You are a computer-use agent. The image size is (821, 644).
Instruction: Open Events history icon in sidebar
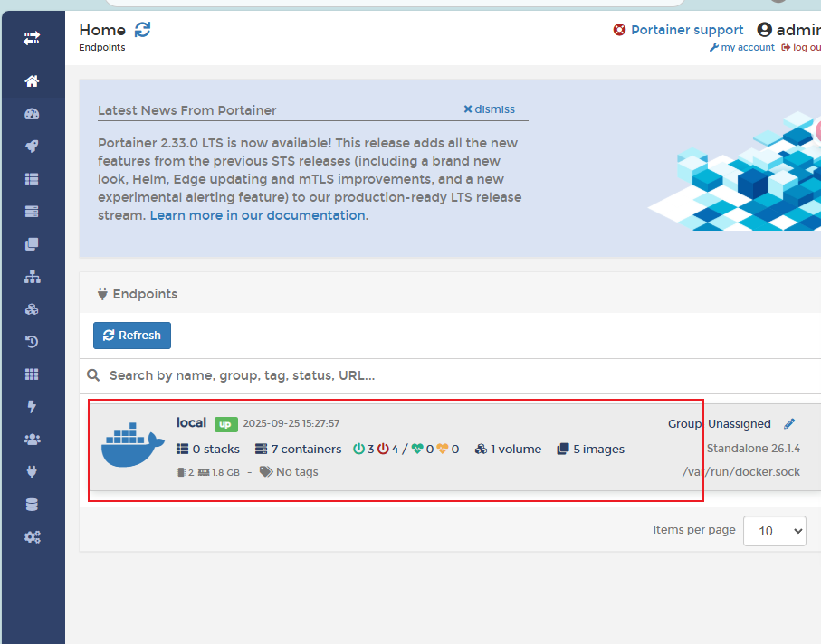(32, 342)
